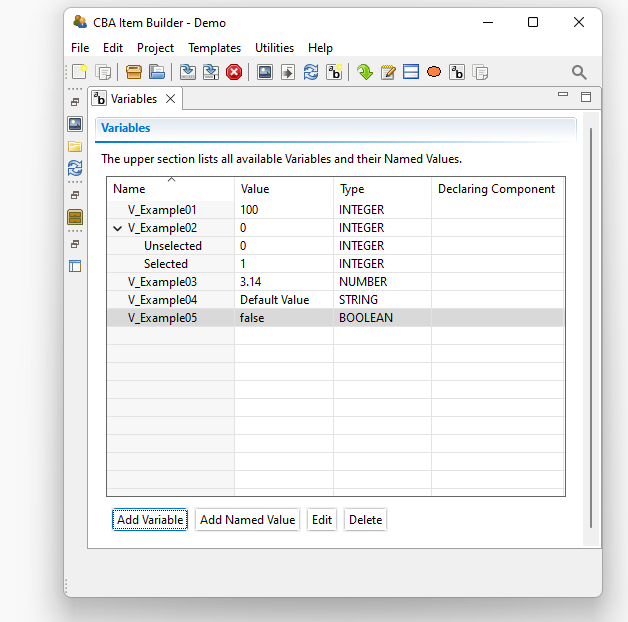Maximize the Variables editor panel
Viewport: 628px width, 622px height.
586,97
